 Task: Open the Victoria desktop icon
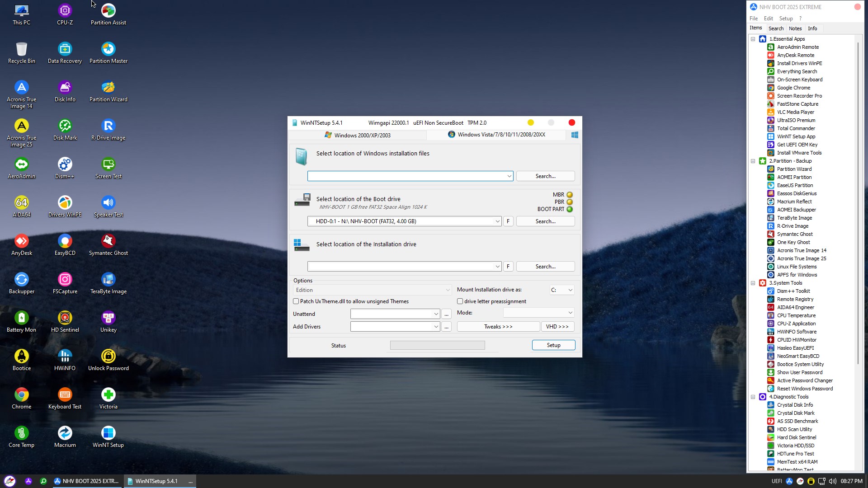tap(108, 395)
